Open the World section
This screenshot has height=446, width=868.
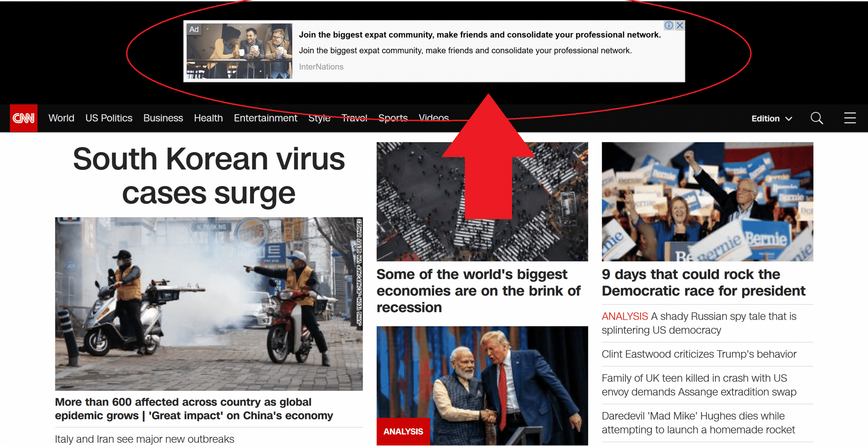coord(61,118)
